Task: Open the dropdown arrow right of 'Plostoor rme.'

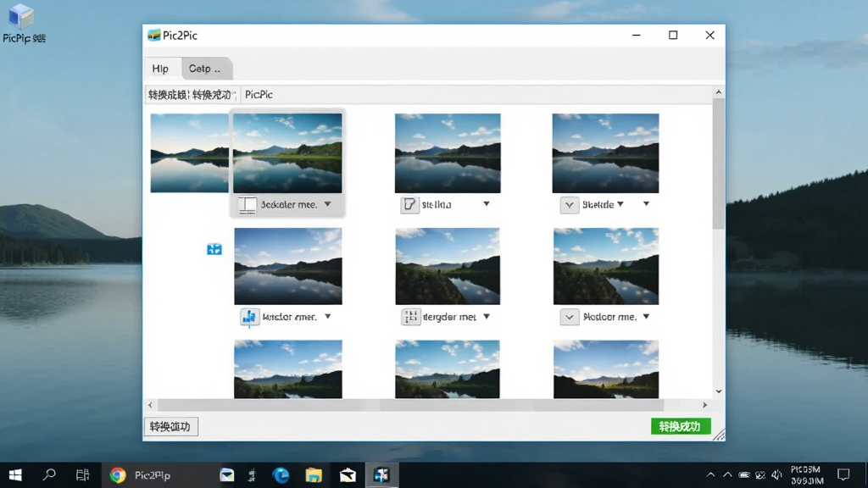Action: (x=646, y=317)
